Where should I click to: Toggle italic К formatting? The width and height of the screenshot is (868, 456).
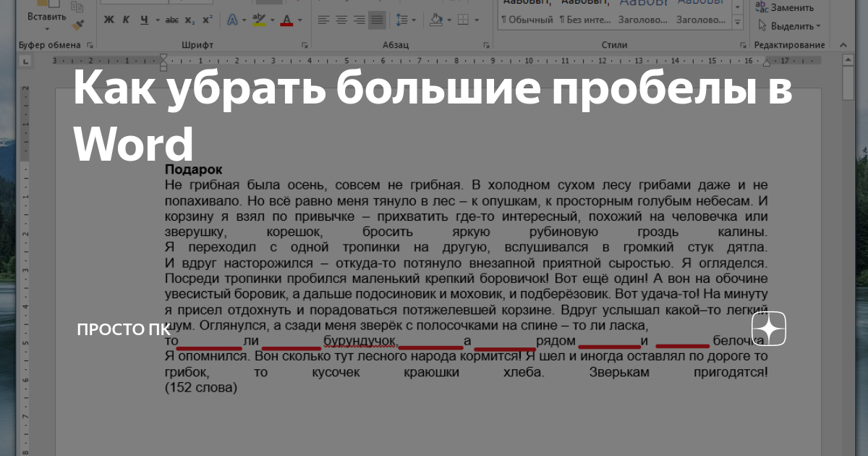tap(126, 20)
